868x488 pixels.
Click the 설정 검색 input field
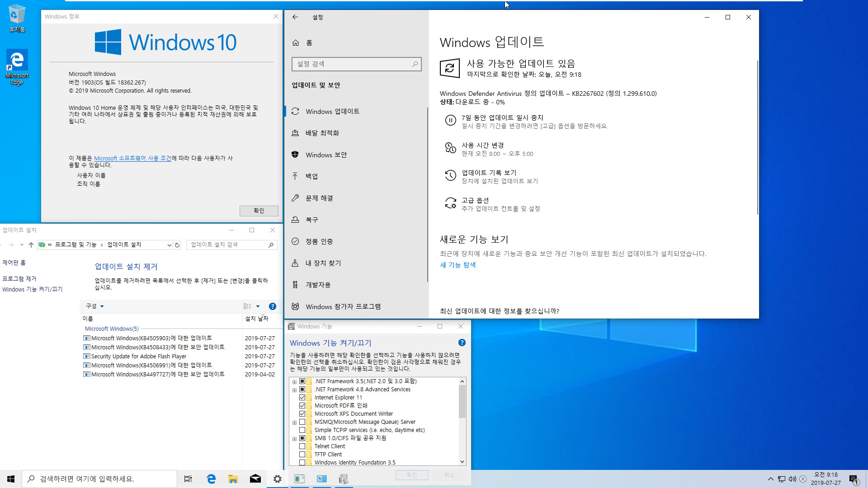point(357,64)
